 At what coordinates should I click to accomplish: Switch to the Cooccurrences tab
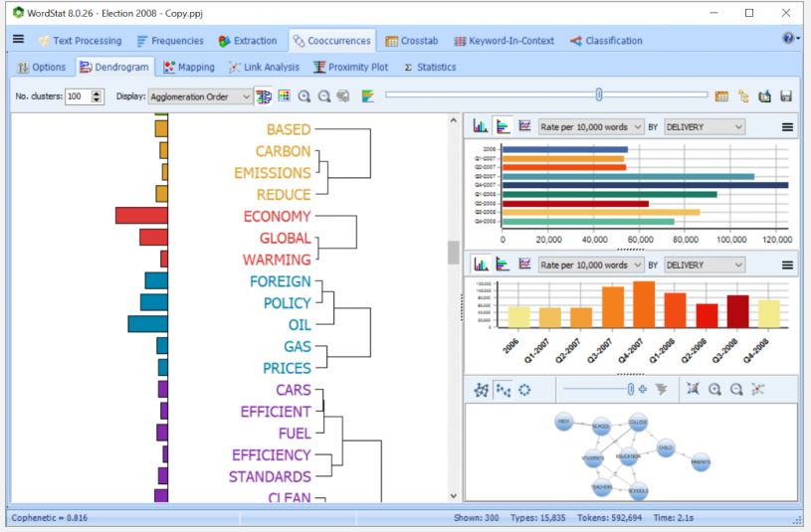tap(332, 41)
